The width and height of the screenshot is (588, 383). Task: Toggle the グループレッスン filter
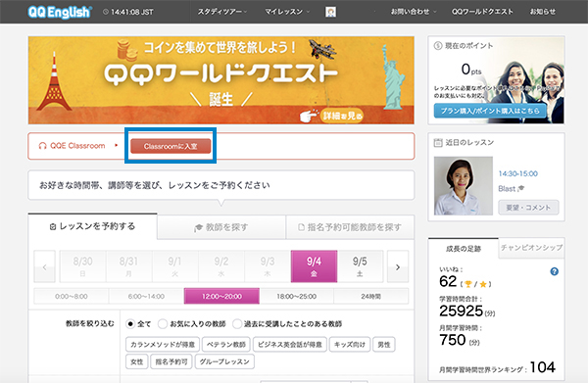coord(224,361)
